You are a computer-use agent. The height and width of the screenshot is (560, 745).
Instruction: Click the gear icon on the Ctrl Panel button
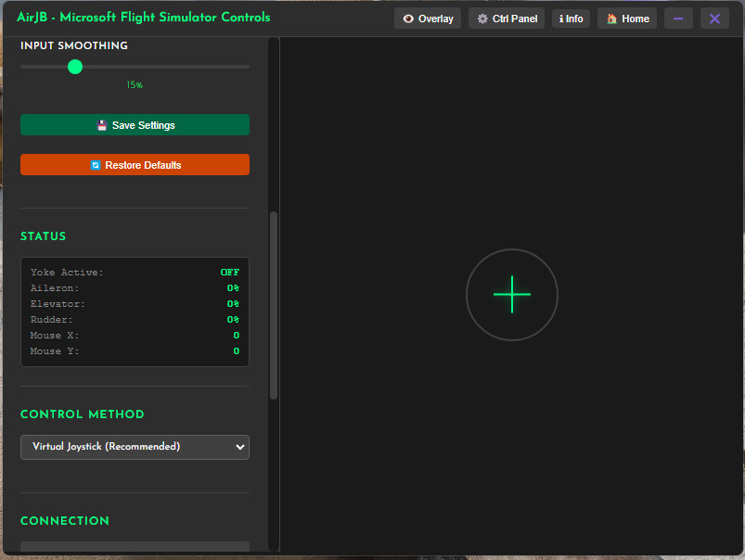coord(481,18)
